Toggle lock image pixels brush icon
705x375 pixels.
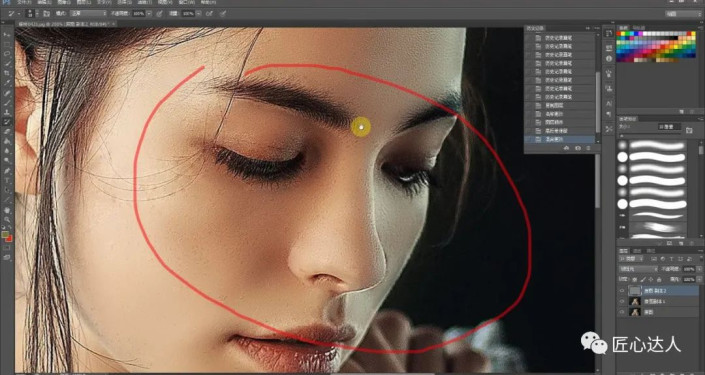click(x=643, y=280)
